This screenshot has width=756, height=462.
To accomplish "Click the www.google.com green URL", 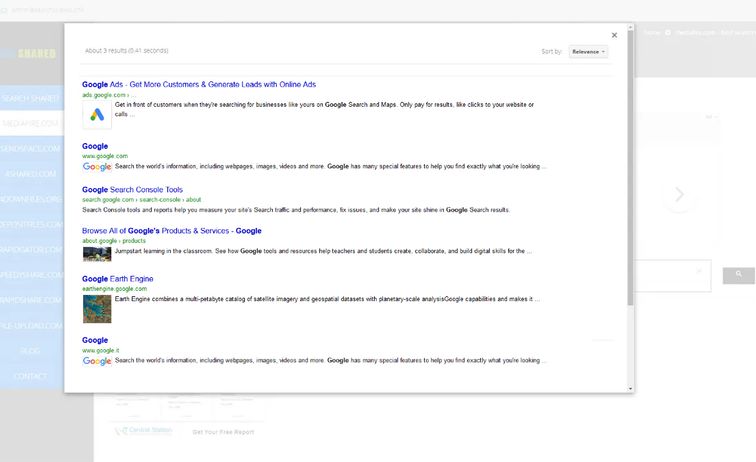I will pyautogui.click(x=105, y=156).
